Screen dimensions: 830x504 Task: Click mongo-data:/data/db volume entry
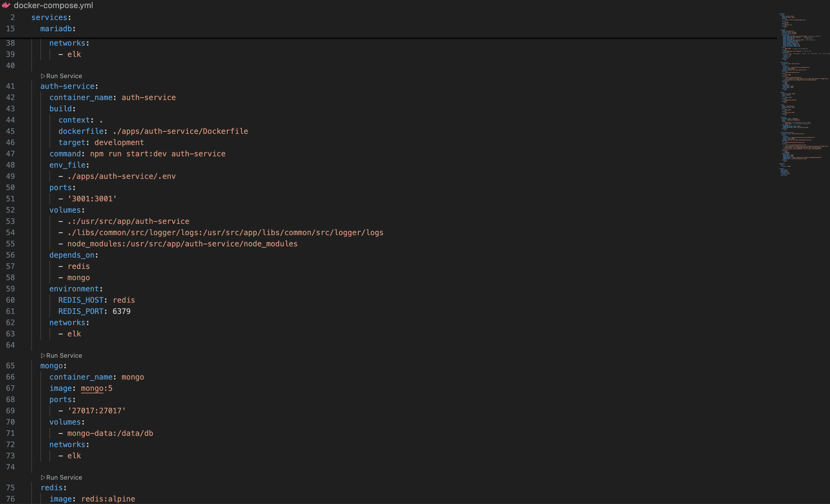click(110, 433)
